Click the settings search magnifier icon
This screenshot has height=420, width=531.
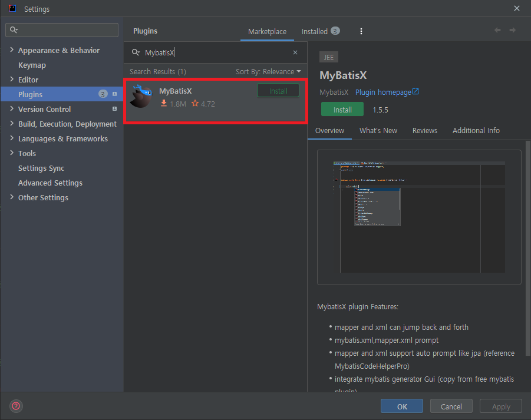click(14, 30)
